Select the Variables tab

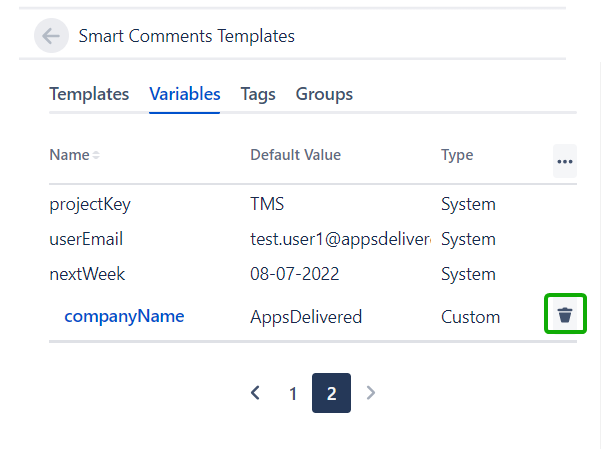click(185, 94)
